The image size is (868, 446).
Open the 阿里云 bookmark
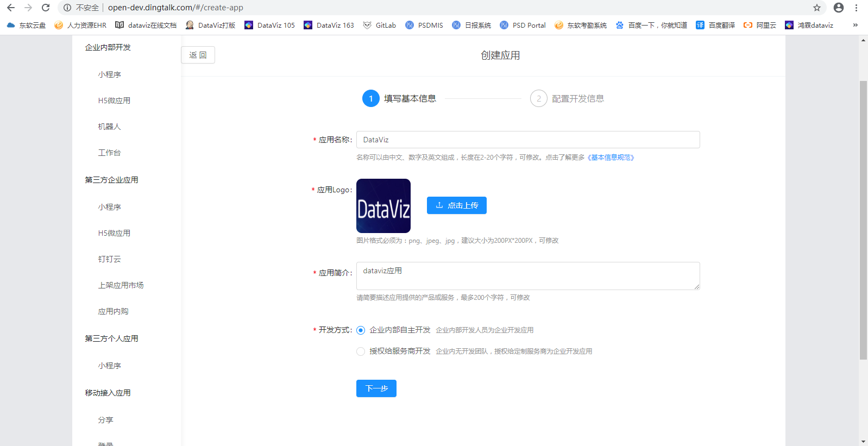tap(760, 25)
